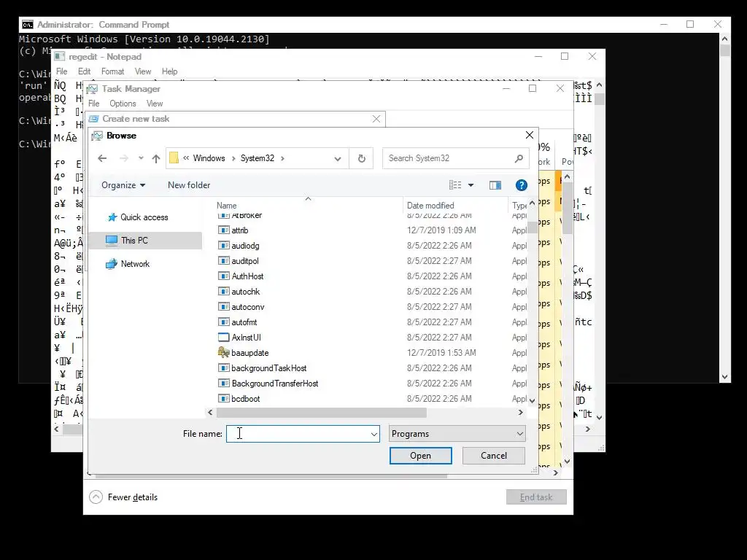The image size is (747, 560).
Task: Click the attrib date 12/7/2019 1:09 AM
Action: point(441,230)
